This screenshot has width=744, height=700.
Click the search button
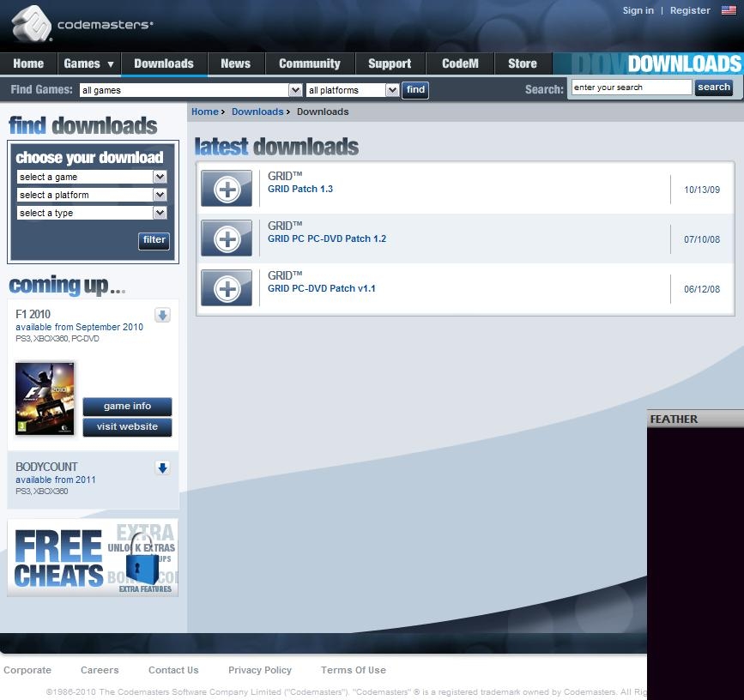pyautogui.click(x=714, y=87)
